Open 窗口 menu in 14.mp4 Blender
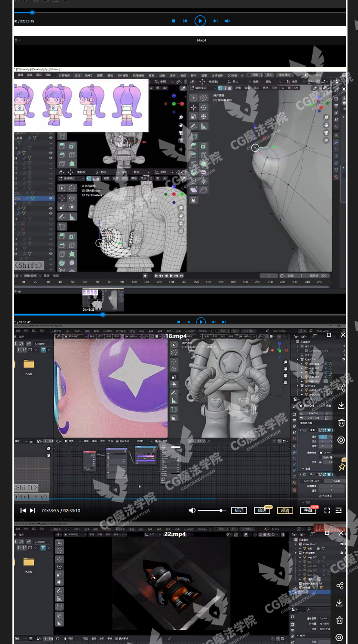The image size is (358, 644). pos(39,75)
